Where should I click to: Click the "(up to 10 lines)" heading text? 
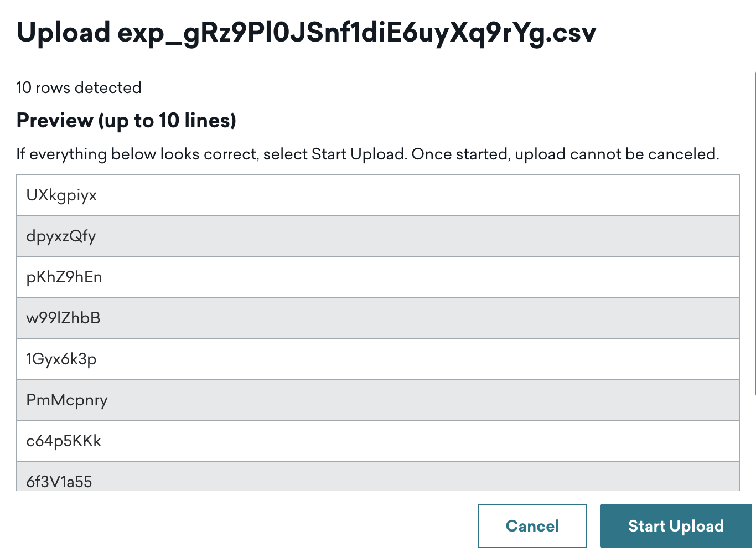point(167,120)
